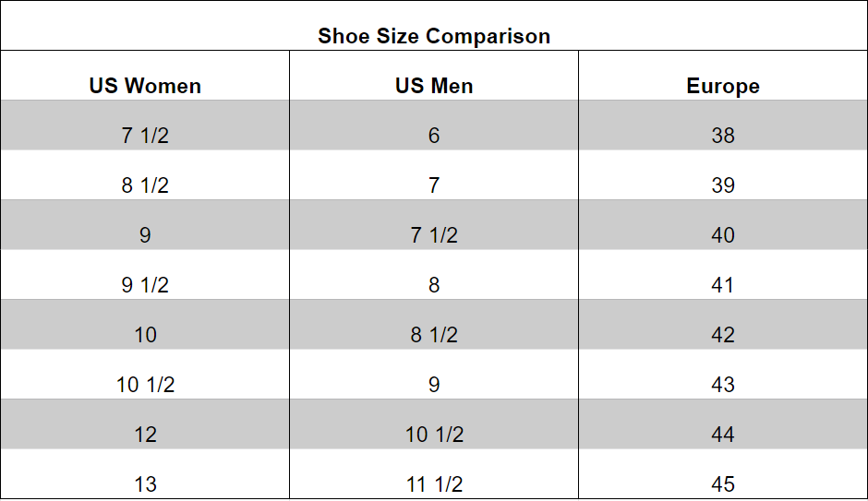Click the US Women 7 1/2 cell
Screen dimensions: 868x501
tap(145, 136)
